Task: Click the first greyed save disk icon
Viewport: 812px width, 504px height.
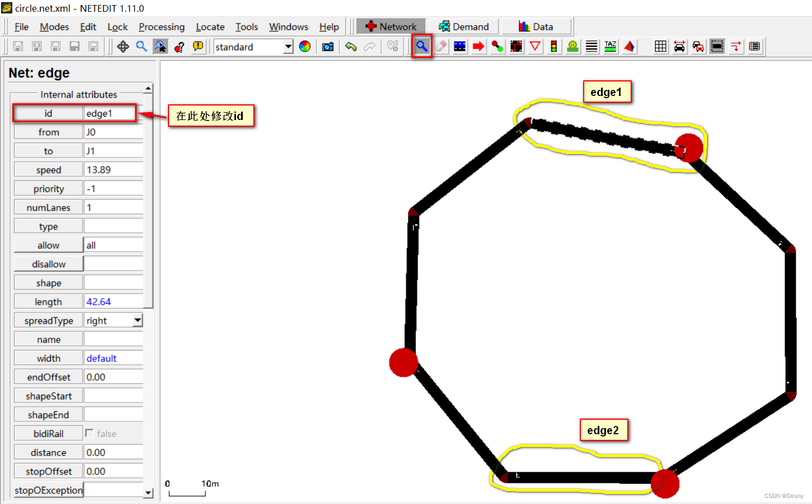Action: 18,46
